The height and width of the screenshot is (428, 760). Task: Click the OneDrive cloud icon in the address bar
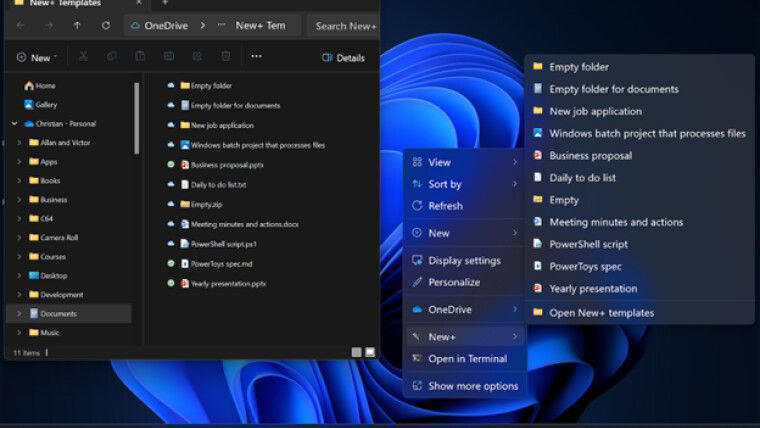(134, 25)
